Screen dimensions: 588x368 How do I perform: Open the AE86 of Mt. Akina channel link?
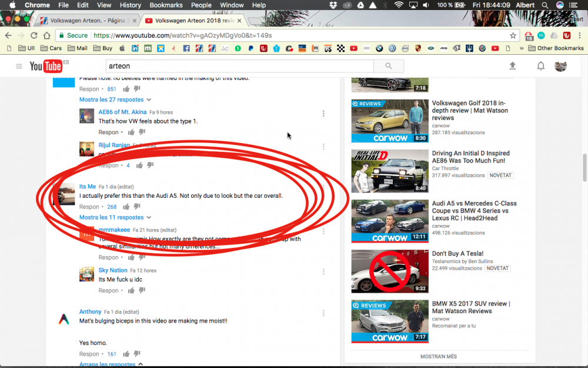click(123, 112)
